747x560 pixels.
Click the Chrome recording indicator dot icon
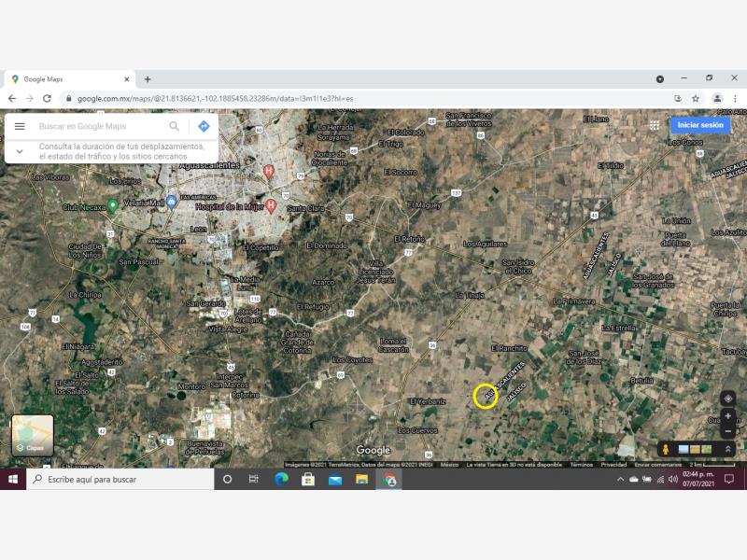tap(660, 79)
